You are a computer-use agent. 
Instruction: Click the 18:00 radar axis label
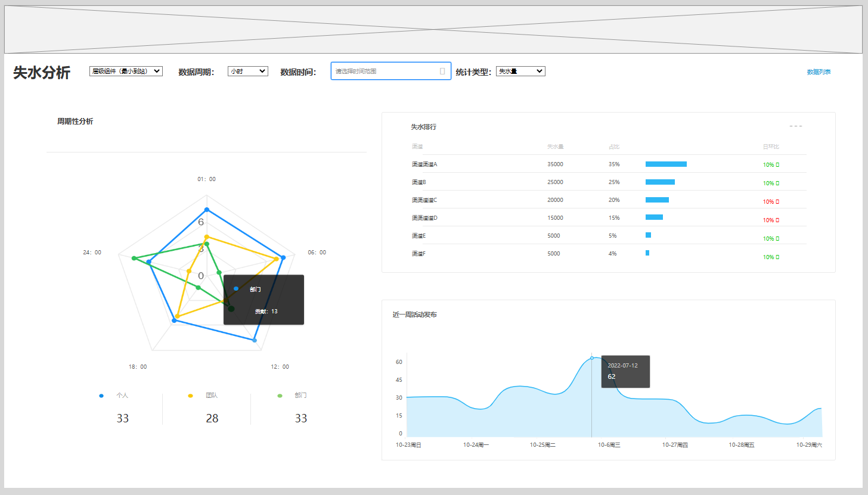[137, 367]
